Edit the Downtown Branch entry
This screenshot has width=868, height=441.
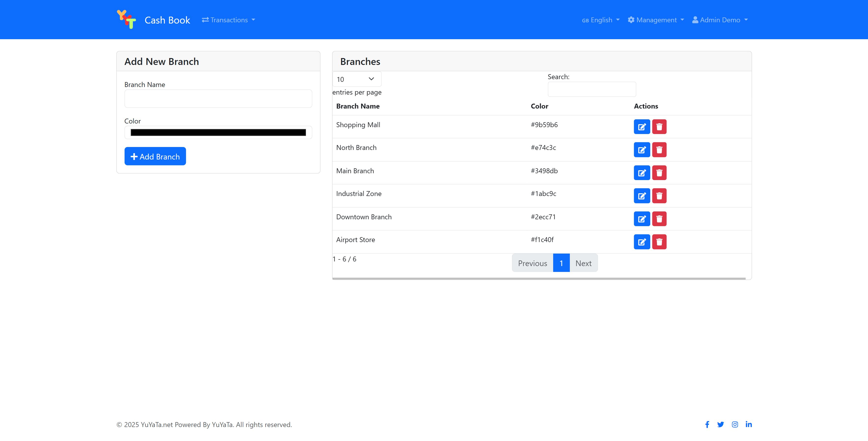642,219
